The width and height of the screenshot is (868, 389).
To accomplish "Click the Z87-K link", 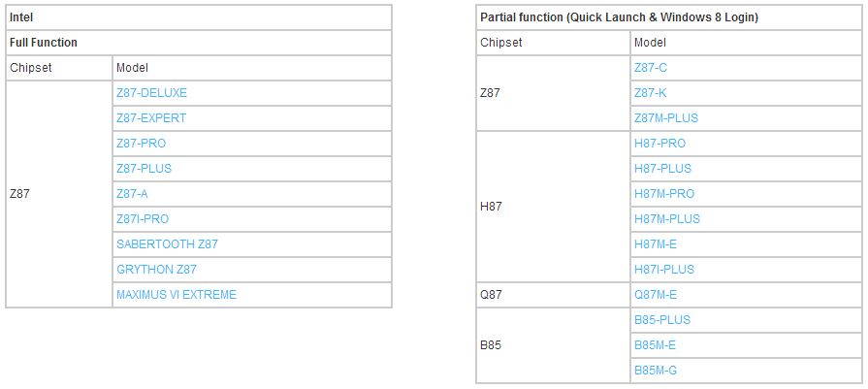I will [650, 93].
